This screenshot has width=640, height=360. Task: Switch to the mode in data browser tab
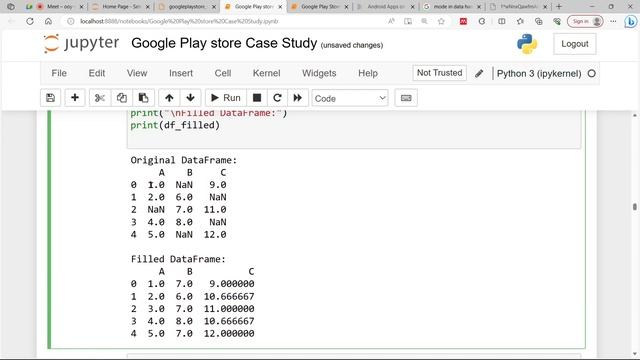pos(452,7)
